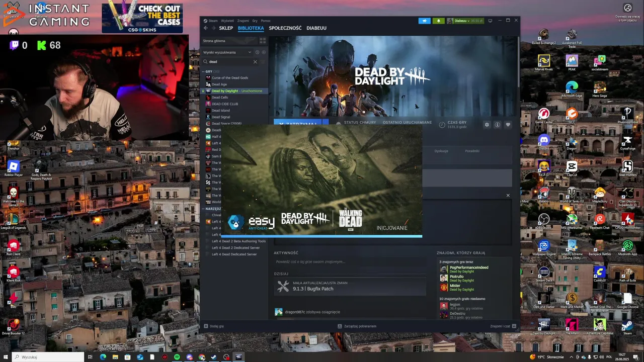Screen dimensions: 644x362
Task: Open File Explorer from the taskbar
Action: [115, 357]
